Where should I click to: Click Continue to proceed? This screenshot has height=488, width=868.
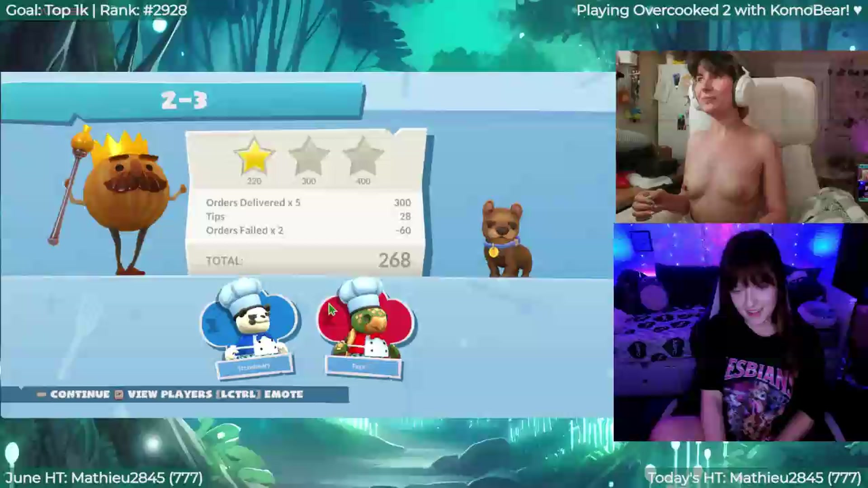tap(80, 394)
